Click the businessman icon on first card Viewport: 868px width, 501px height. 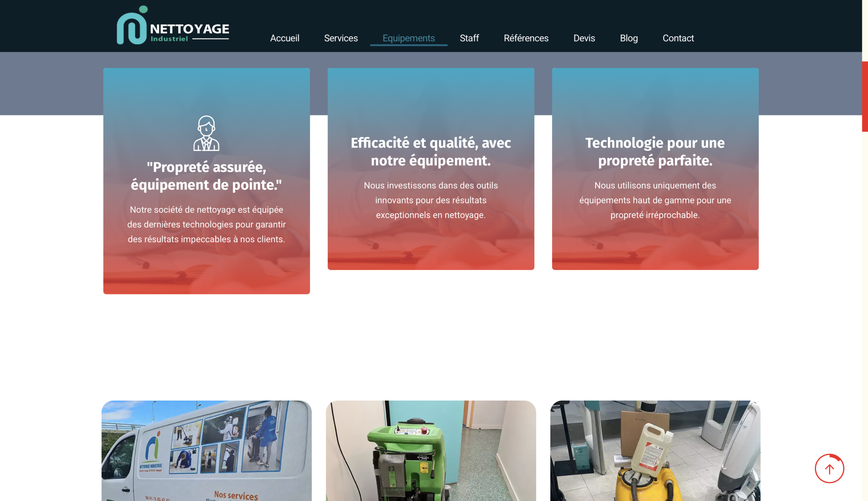click(206, 133)
